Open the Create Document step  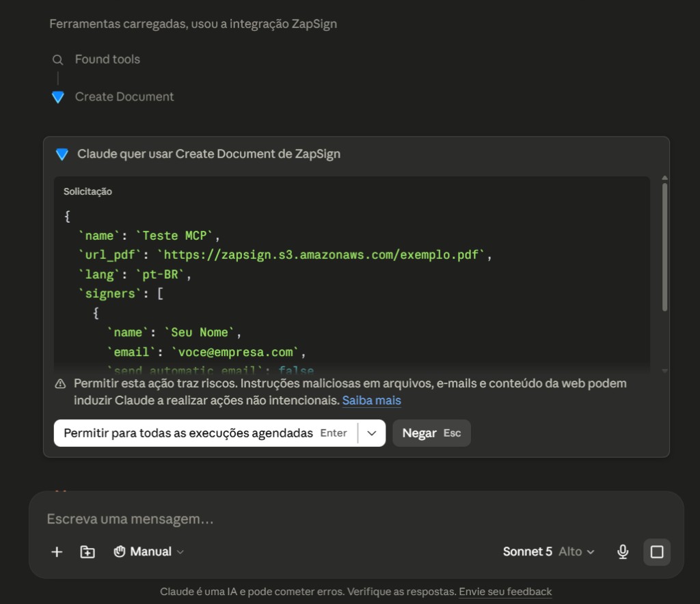tap(124, 97)
